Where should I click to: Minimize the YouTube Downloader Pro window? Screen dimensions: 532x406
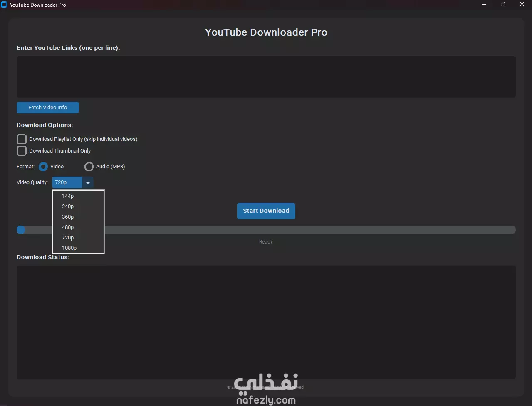[484, 5]
